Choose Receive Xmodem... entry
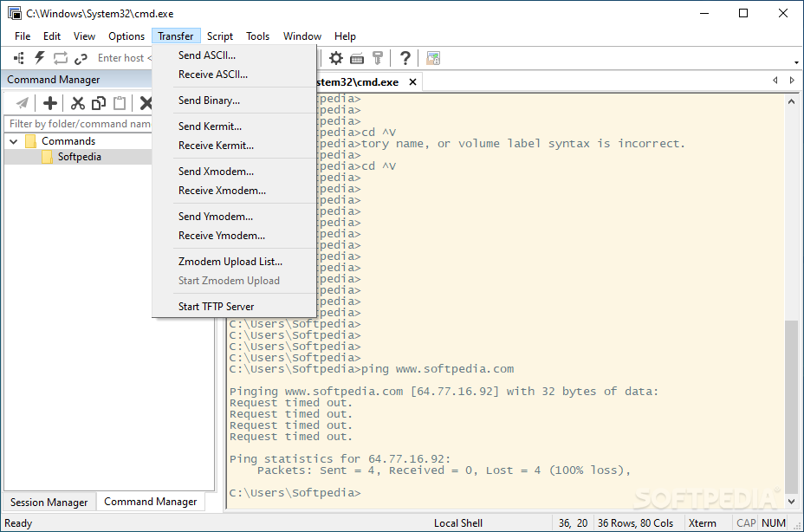The image size is (804, 532). click(x=234, y=191)
